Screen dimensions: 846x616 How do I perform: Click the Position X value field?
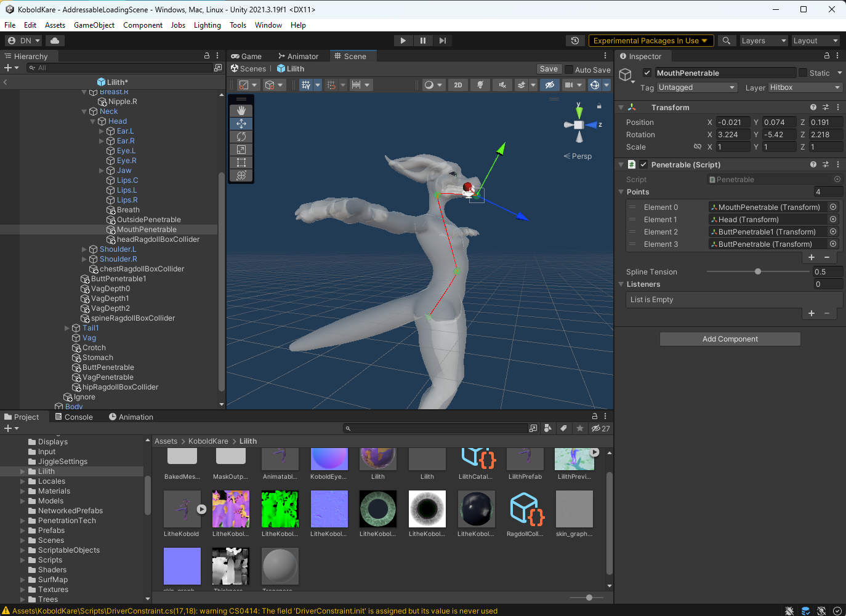click(733, 122)
